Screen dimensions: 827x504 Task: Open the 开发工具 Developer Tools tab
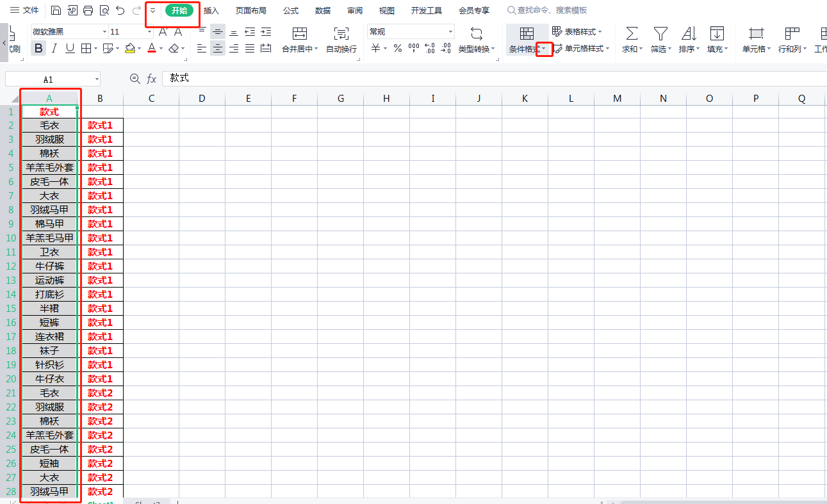pos(427,10)
